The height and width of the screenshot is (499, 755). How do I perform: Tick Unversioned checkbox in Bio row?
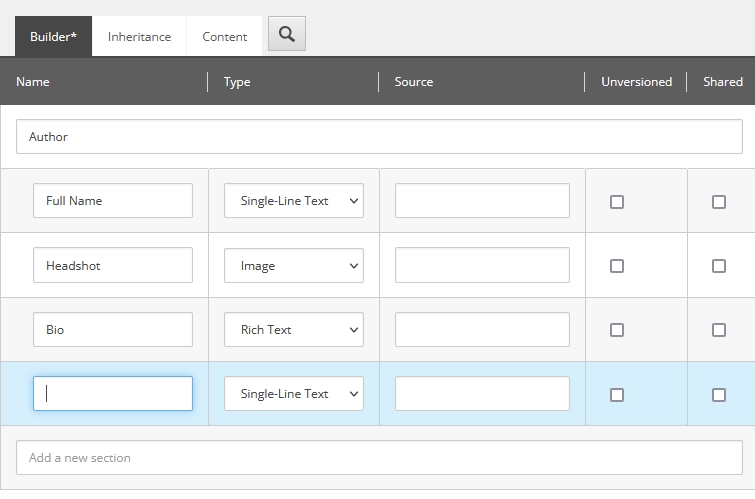[617, 330]
